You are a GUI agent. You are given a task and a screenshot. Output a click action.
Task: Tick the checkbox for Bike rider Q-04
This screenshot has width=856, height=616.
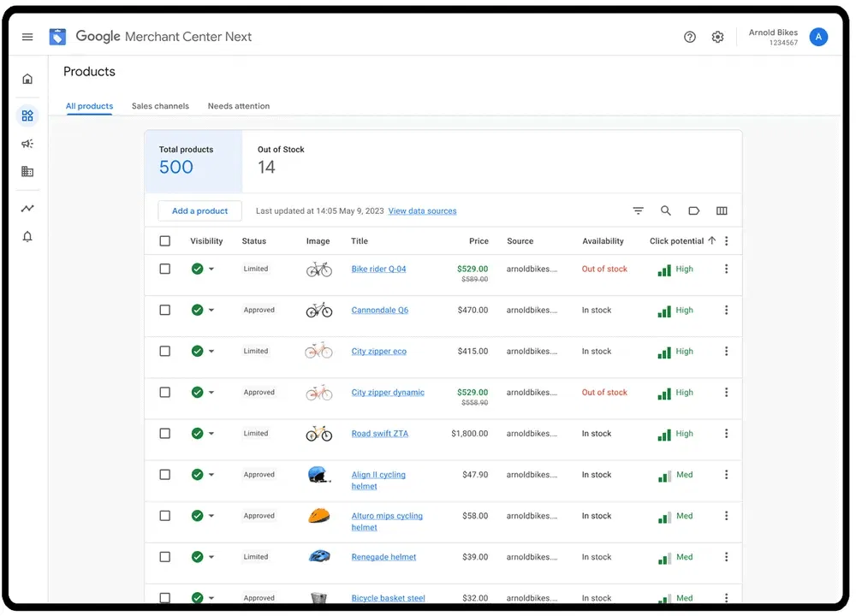click(x=165, y=269)
